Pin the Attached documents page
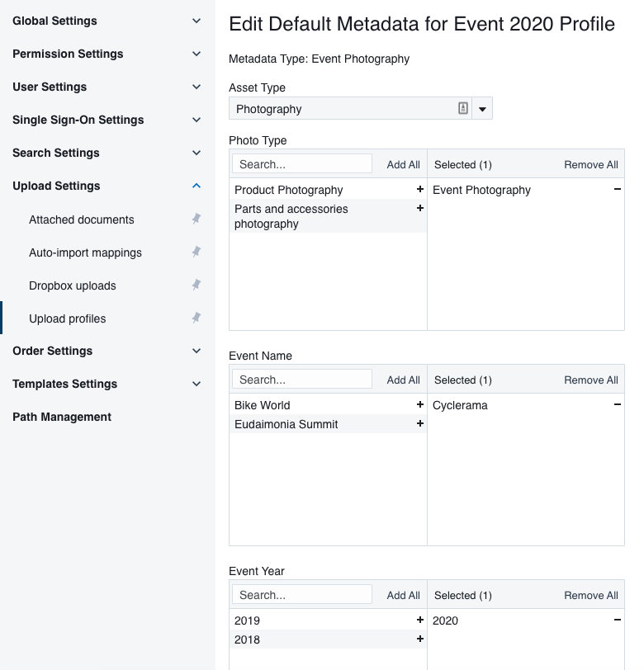Viewport: 644px width, 670px height. [x=197, y=219]
